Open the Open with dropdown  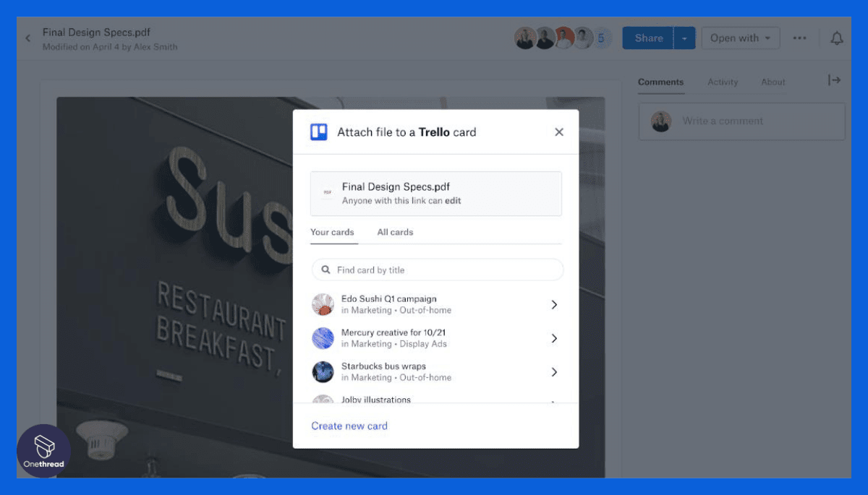(x=741, y=38)
